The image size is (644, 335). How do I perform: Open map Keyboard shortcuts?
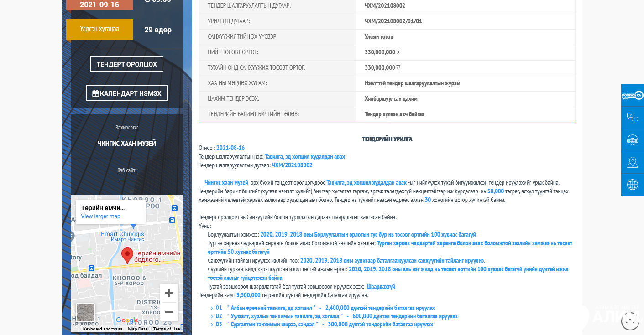103,329
